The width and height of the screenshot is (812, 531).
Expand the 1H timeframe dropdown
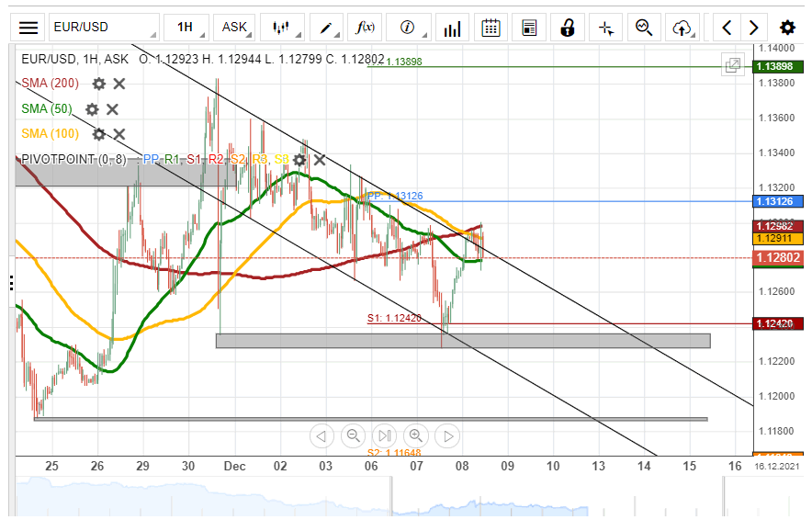(x=186, y=28)
